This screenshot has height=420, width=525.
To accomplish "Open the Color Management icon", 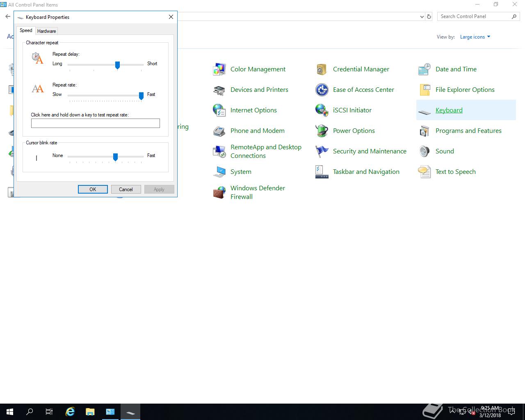I will pyautogui.click(x=219, y=69).
